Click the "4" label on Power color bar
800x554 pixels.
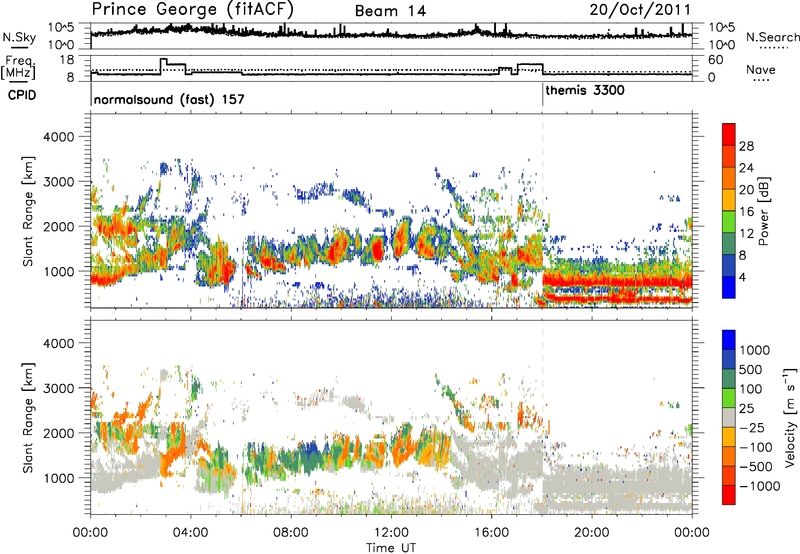(742, 278)
